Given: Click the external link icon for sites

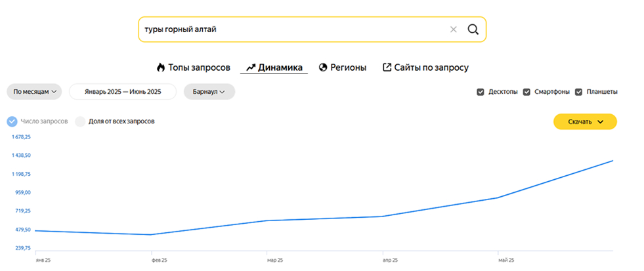Looking at the screenshot, I should pos(387,68).
